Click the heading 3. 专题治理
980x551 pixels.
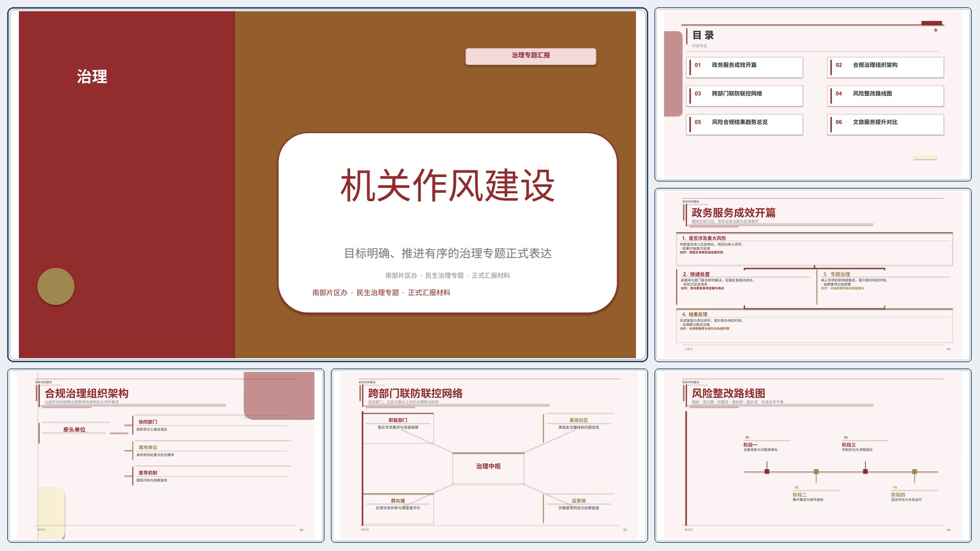pos(836,274)
